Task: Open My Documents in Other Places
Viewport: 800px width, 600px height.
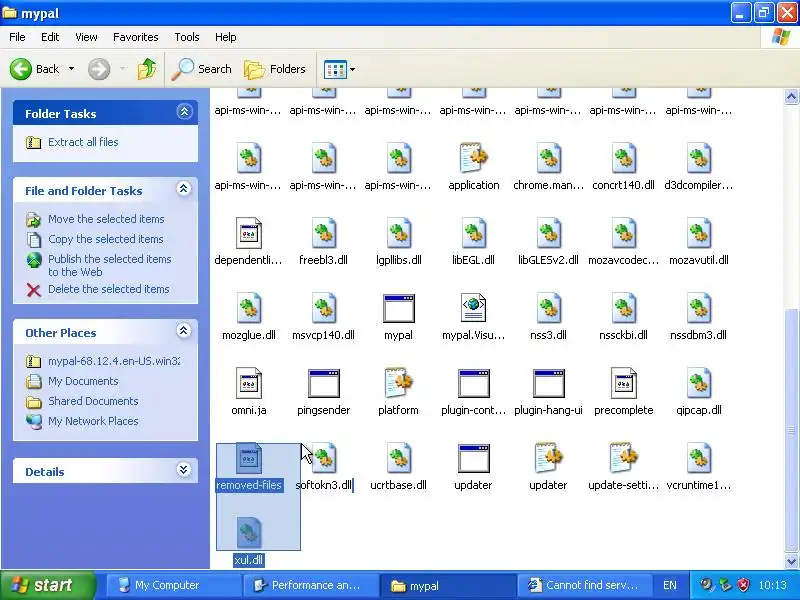Action: coord(83,381)
